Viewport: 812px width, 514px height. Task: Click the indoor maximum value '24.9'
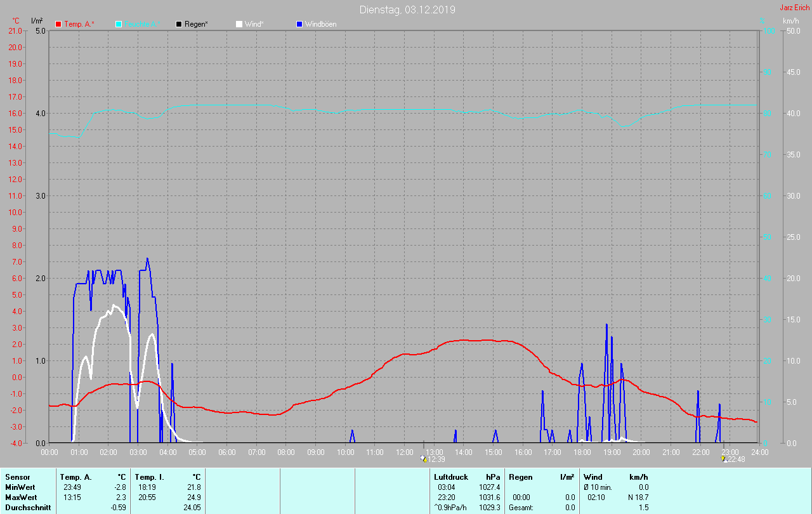point(195,498)
